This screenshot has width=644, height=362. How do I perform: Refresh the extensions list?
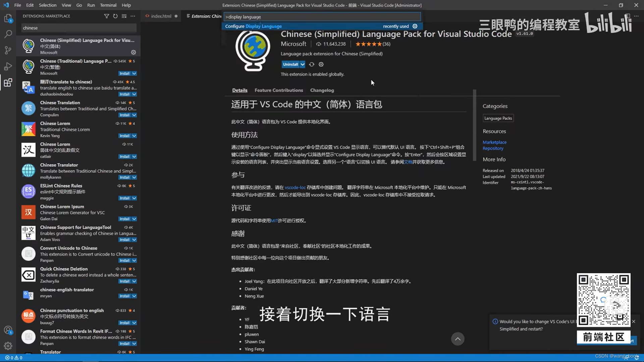point(115,16)
